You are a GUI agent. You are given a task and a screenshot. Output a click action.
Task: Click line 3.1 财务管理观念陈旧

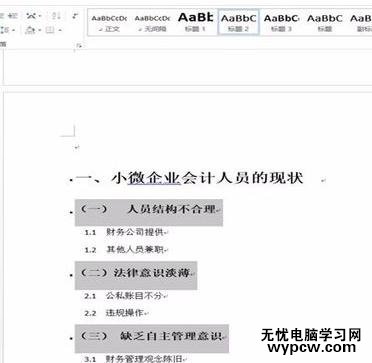(x=134, y=359)
